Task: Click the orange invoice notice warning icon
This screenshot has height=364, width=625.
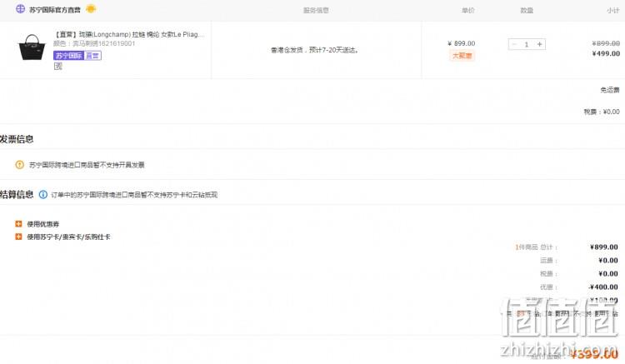Action: (x=19, y=164)
